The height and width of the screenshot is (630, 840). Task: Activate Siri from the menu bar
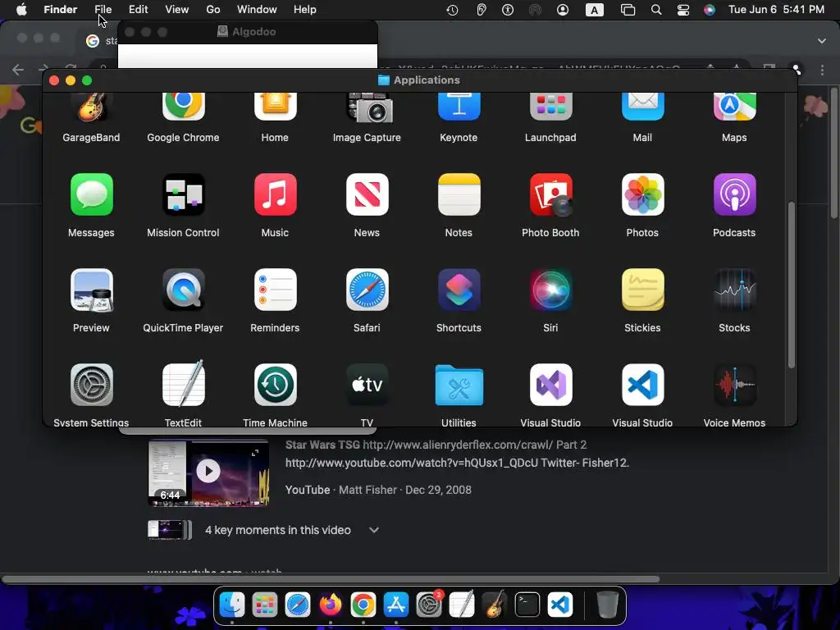tap(710, 10)
